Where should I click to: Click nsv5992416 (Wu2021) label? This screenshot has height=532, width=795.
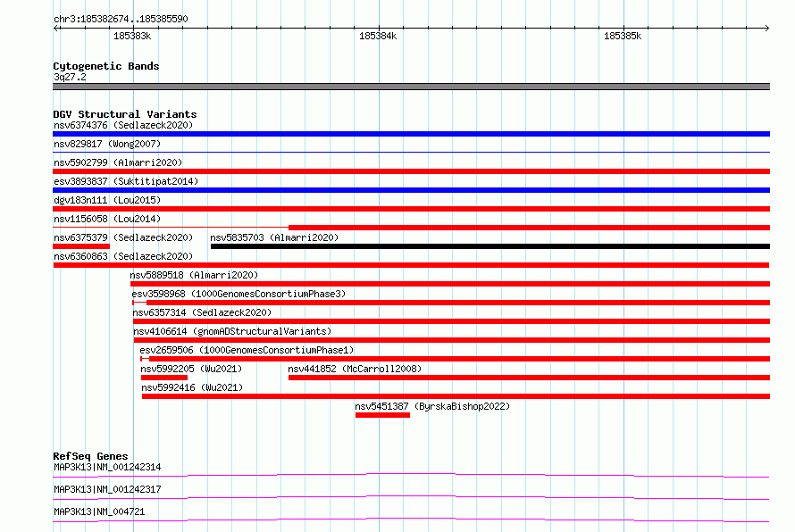tap(192, 387)
